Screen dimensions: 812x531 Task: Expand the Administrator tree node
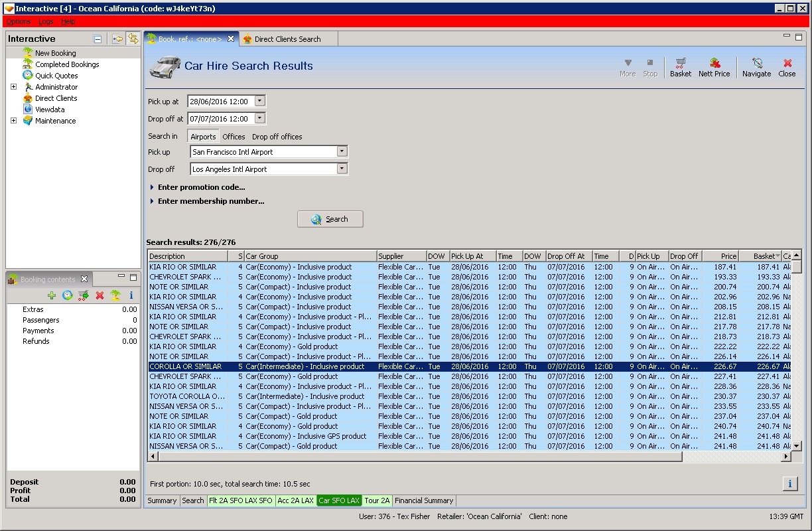13,87
